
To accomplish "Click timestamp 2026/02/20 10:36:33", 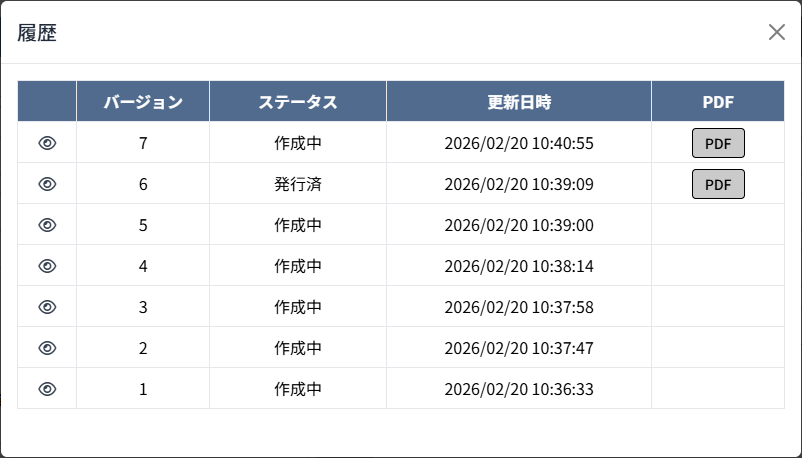I will tap(519, 389).
